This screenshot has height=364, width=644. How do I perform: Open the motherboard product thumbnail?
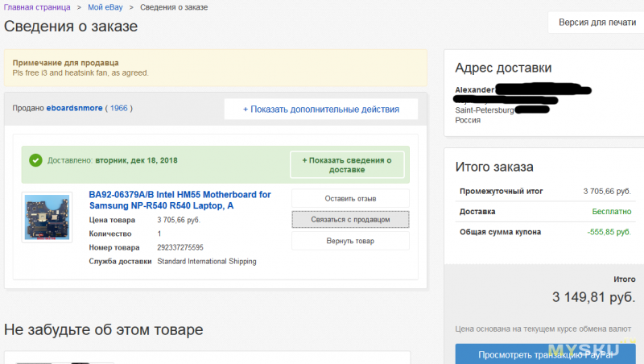tap(47, 217)
